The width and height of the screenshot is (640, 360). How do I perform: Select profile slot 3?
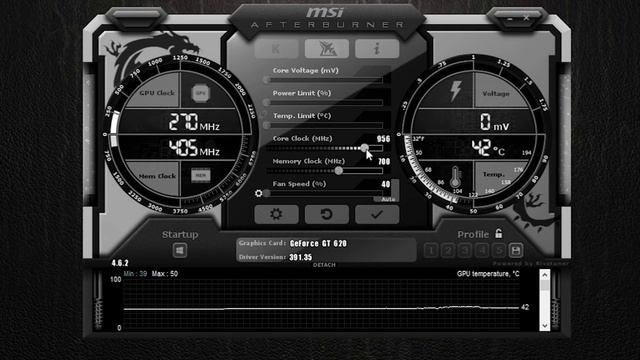click(x=465, y=250)
